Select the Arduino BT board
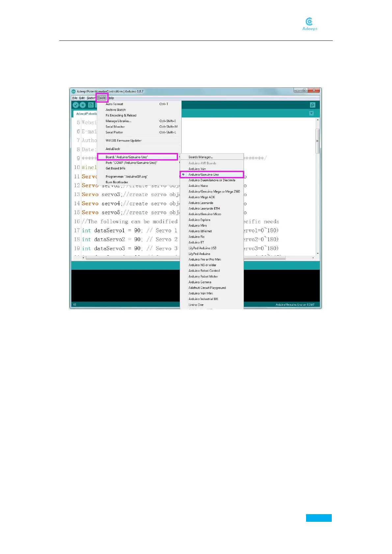 coord(212,242)
